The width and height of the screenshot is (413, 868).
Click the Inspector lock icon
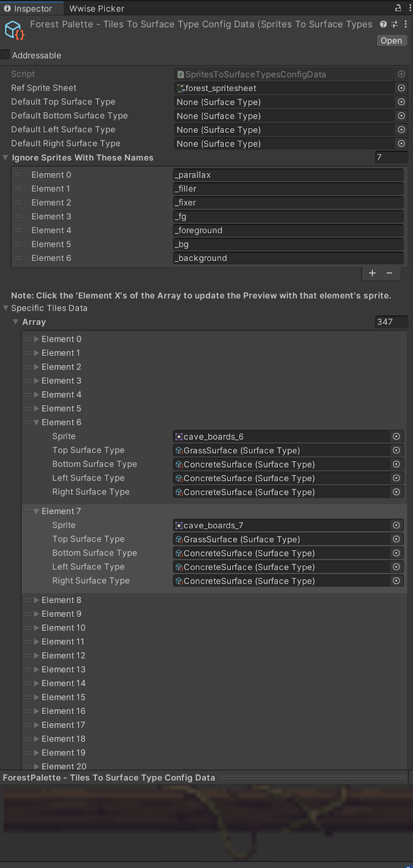(398, 8)
